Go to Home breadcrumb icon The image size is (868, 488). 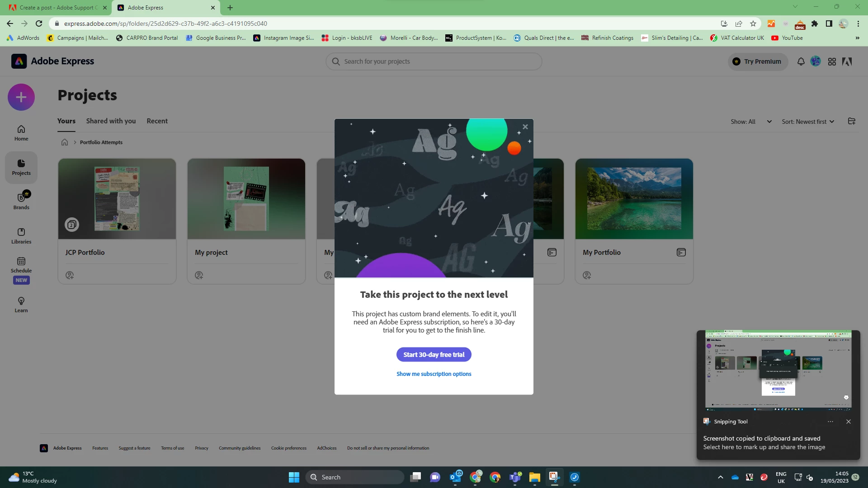pyautogui.click(x=65, y=142)
